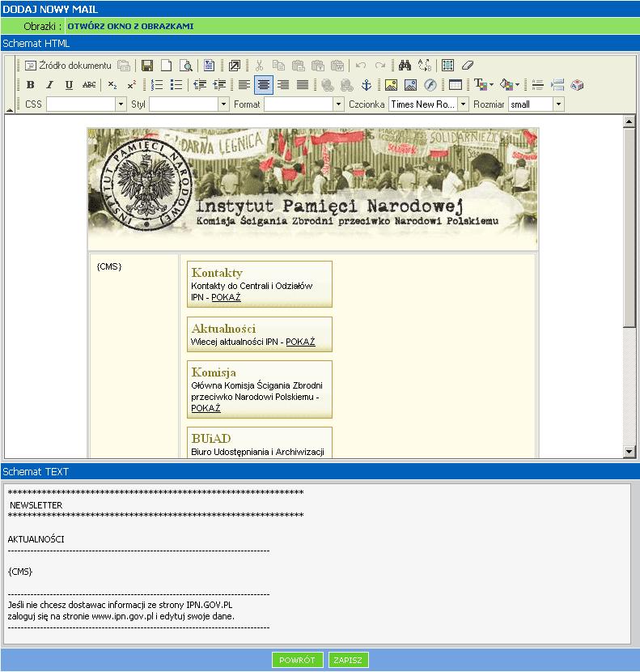Toggle Subscript formatting
Screen dimensions: 640x672
click(x=112, y=85)
